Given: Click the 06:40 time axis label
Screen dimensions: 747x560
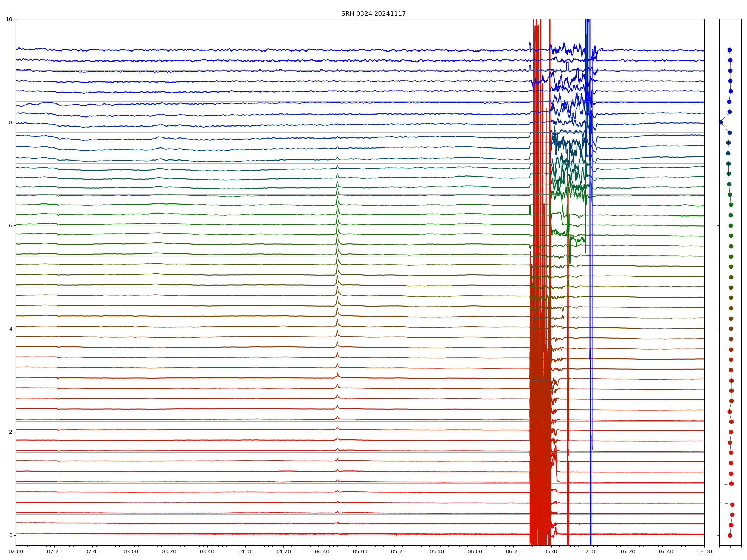Looking at the screenshot, I should (x=551, y=551).
